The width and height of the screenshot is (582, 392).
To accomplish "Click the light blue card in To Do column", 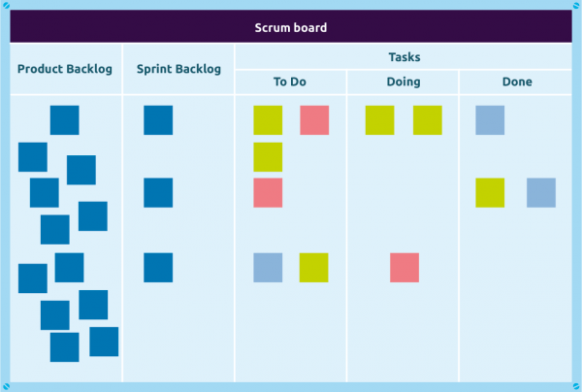I will (x=268, y=268).
